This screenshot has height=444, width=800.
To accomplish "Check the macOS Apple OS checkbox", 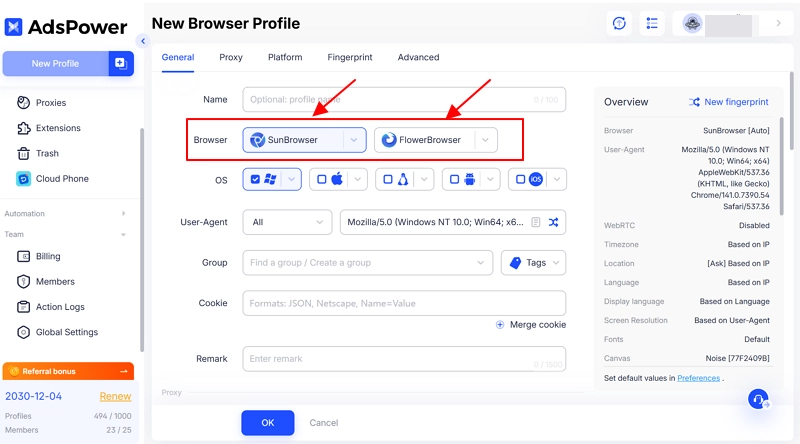I will click(x=321, y=179).
